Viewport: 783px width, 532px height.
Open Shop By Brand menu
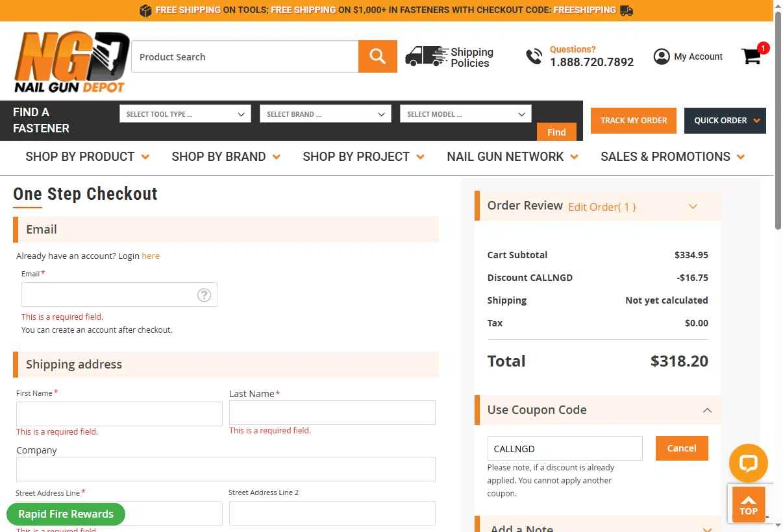226,157
